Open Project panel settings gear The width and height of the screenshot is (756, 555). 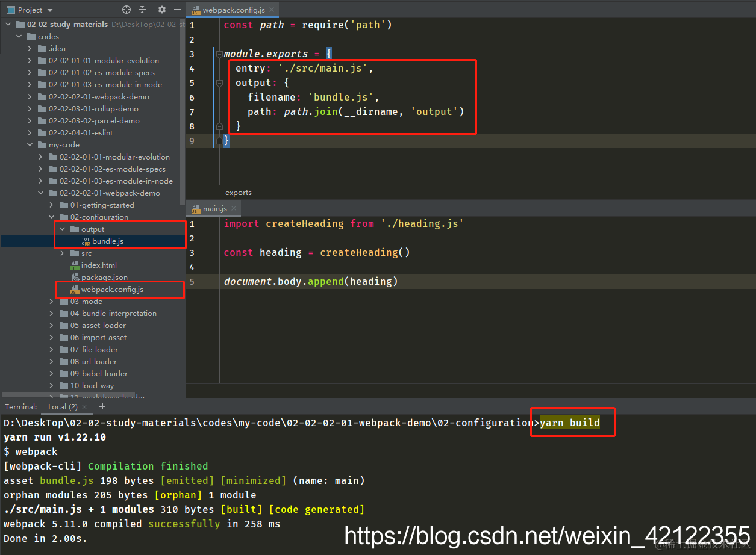(162, 10)
